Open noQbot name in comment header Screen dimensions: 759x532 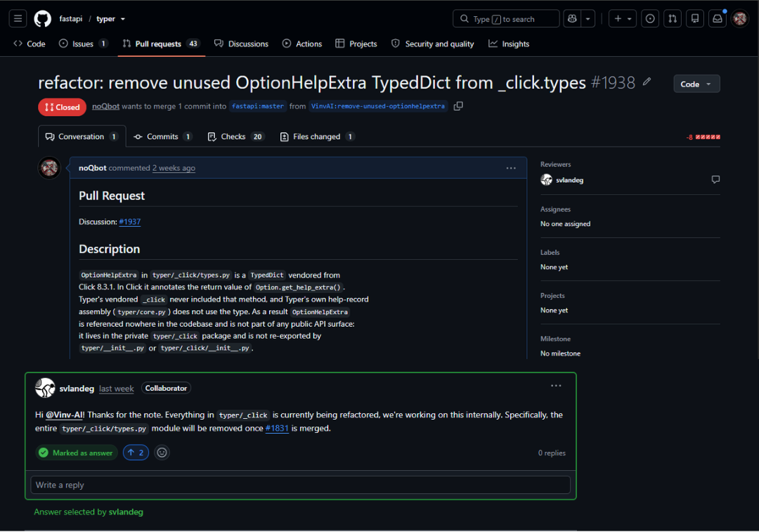click(x=93, y=168)
